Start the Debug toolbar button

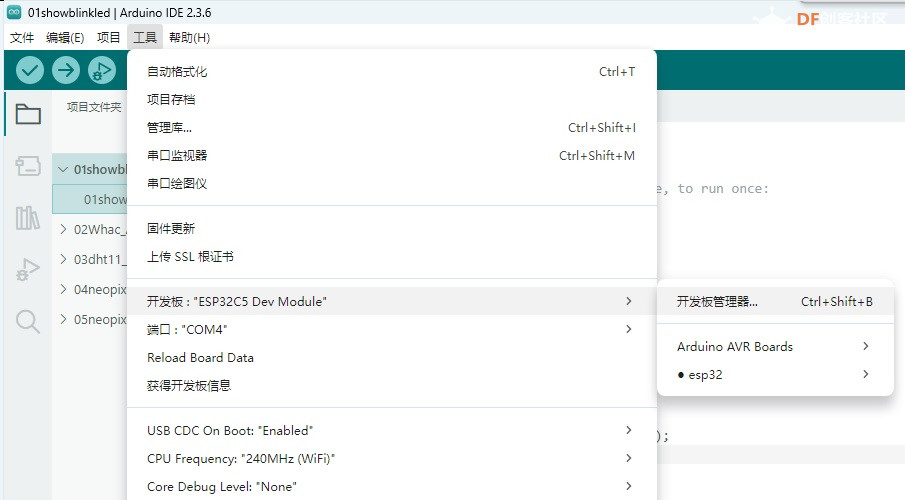102,70
